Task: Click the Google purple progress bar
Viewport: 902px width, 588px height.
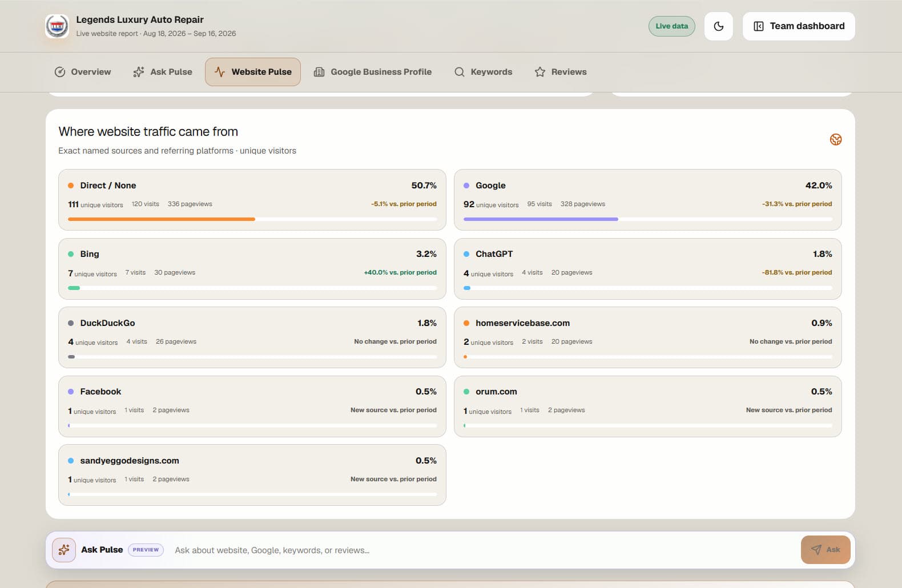Action: point(541,219)
